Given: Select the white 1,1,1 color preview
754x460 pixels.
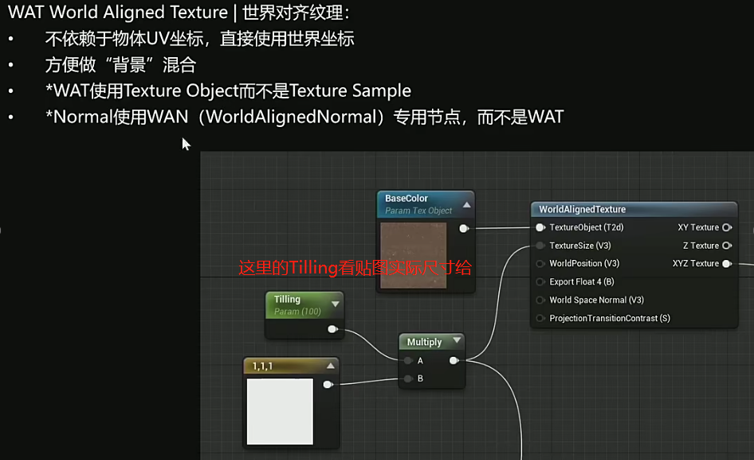Looking at the screenshot, I should coord(280,412).
